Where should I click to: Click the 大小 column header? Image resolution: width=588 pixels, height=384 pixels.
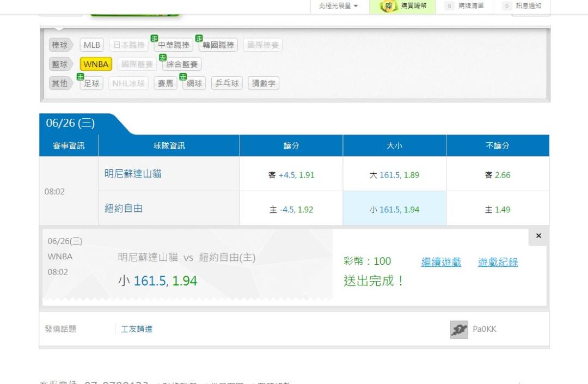395,145
